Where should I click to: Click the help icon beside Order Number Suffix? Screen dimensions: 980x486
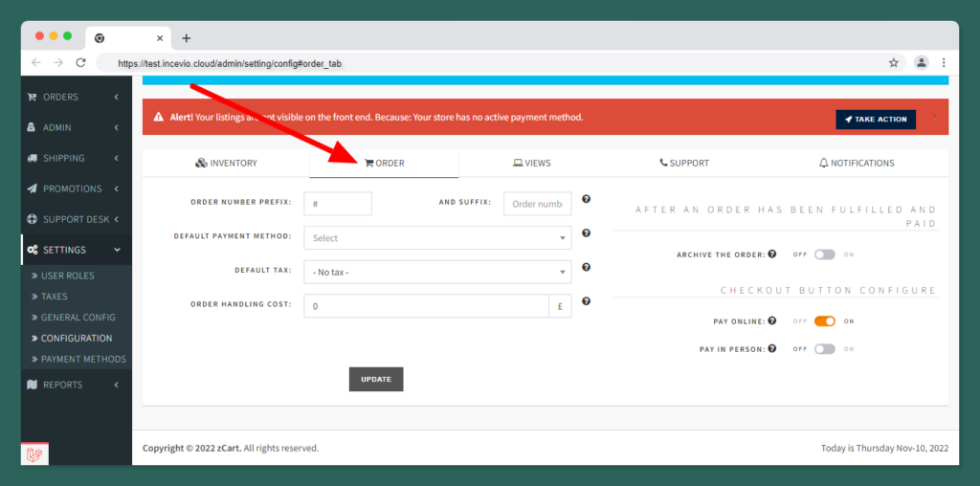586,199
